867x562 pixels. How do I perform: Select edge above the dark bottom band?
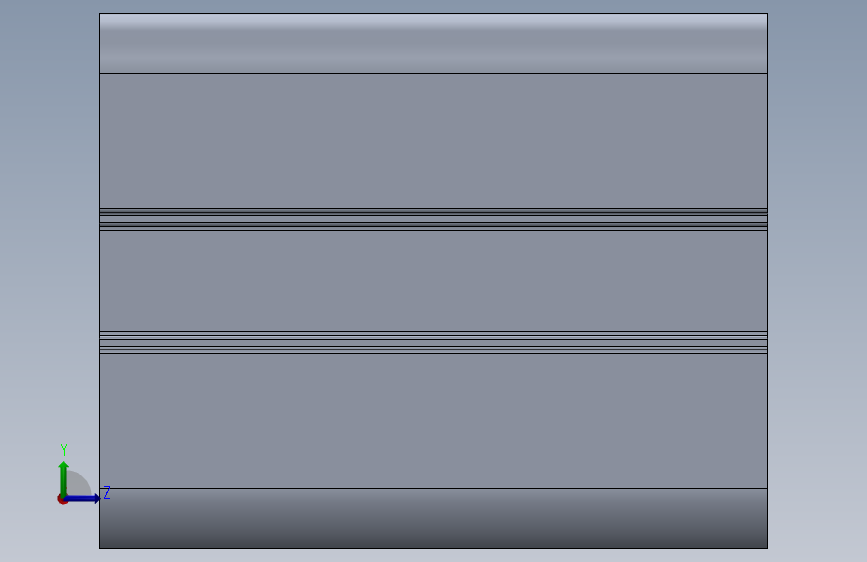tap(434, 488)
